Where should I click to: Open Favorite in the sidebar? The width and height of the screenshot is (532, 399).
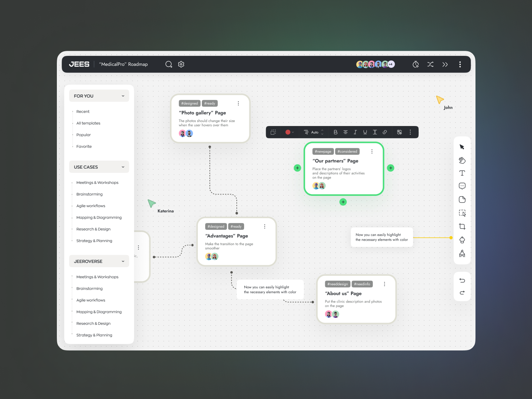[x=84, y=147]
